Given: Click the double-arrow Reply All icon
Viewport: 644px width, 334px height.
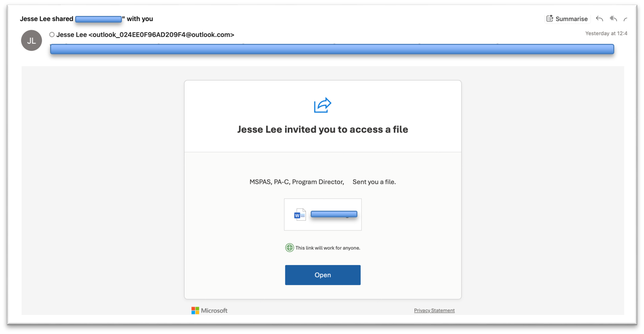Looking at the screenshot, I should tap(613, 19).
